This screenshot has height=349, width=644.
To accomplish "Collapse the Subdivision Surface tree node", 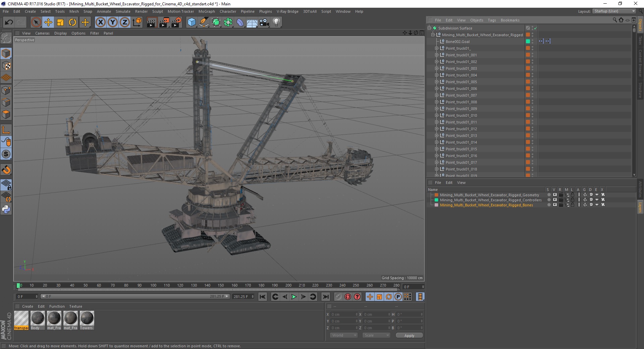I will 429,28.
